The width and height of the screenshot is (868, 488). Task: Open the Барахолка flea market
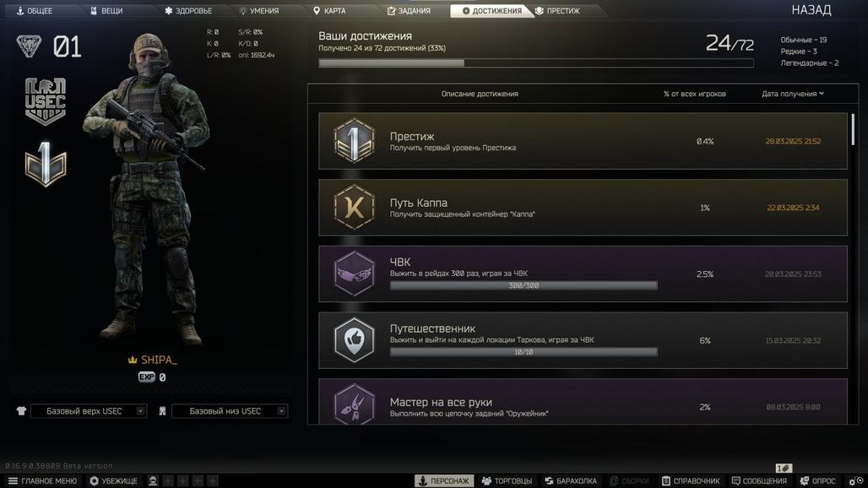coord(571,480)
